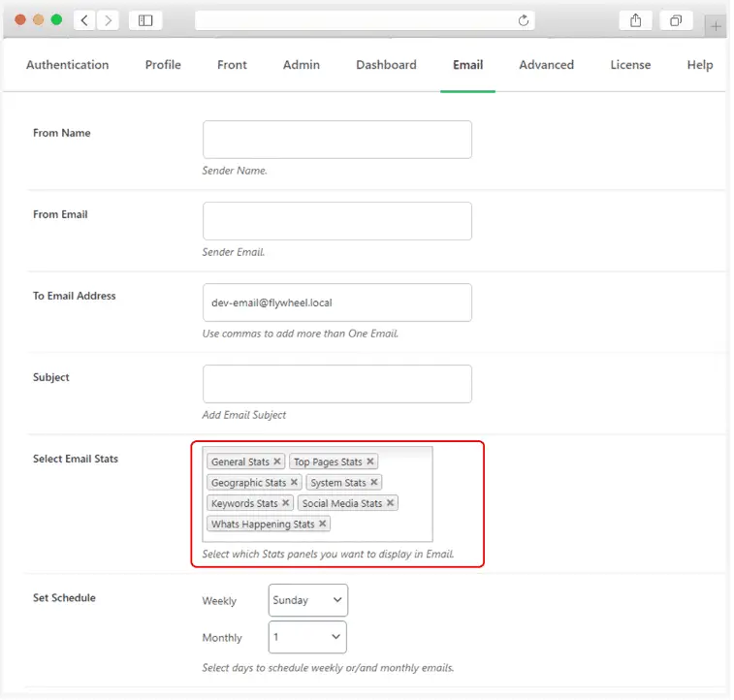Click the Monthly schedule label
734x700 pixels.
pyautogui.click(x=222, y=638)
